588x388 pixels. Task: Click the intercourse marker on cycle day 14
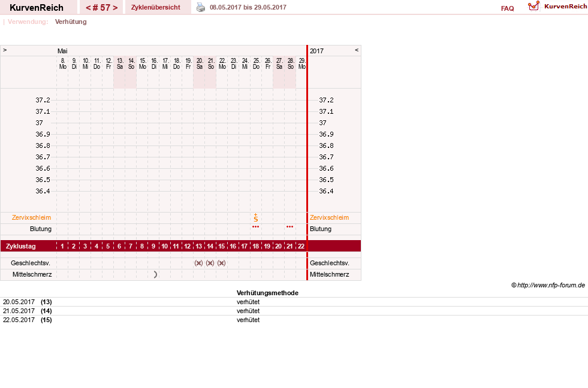click(x=210, y=263)
